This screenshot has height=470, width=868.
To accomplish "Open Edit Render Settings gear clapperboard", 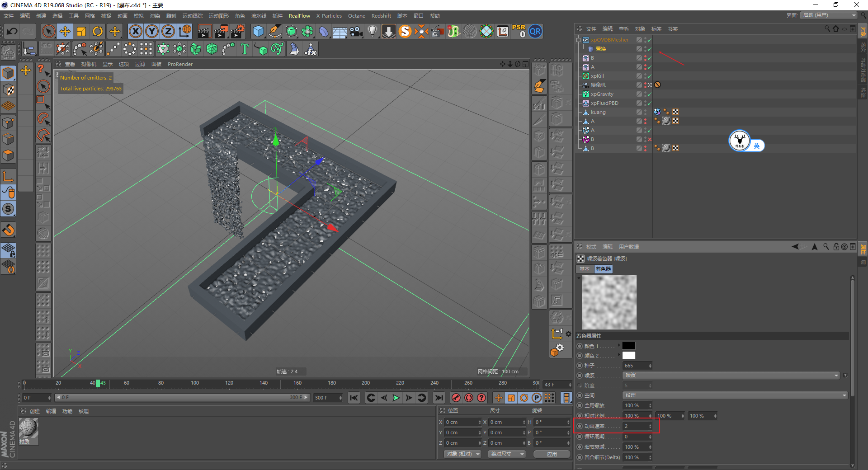I will [238, 31].
